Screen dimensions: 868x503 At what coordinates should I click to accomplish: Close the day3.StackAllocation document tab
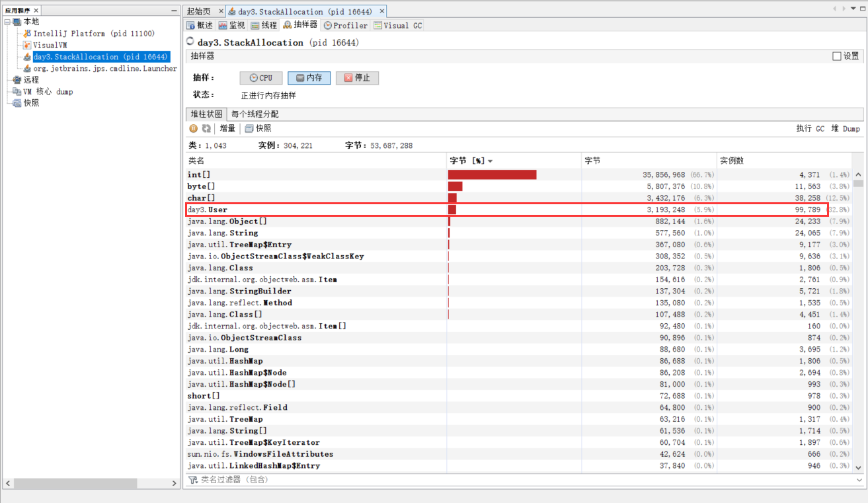point(382,11)
